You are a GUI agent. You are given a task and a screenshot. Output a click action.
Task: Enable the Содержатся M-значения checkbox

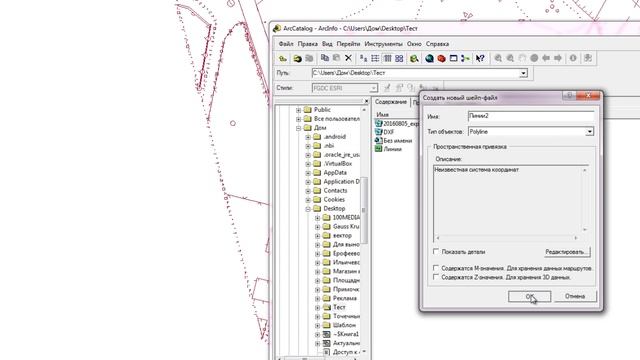pyautogui.click(x=436, y=268)
